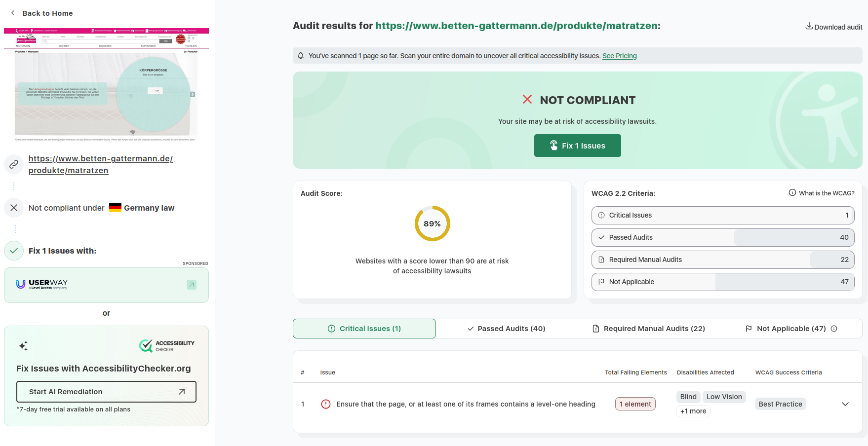The image size is (868, 446).
Task: Click the red alert icon on issue row 1
Action: (x=326, y=404)
